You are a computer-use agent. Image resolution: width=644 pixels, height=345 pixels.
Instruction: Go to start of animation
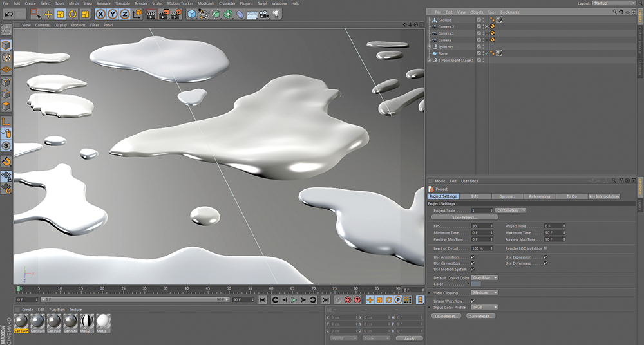pyautogui.click(x=263, y=300)
